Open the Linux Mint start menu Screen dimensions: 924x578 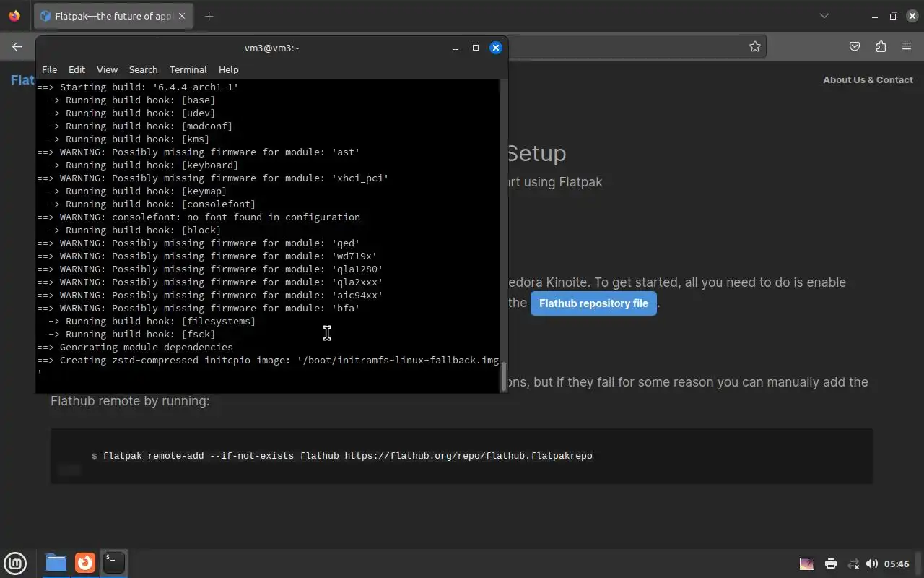15,563
